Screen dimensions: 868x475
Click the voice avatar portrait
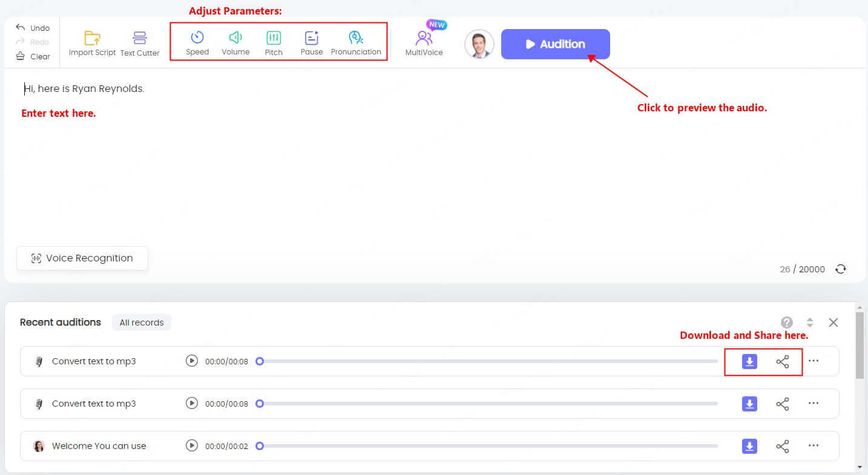479,44
